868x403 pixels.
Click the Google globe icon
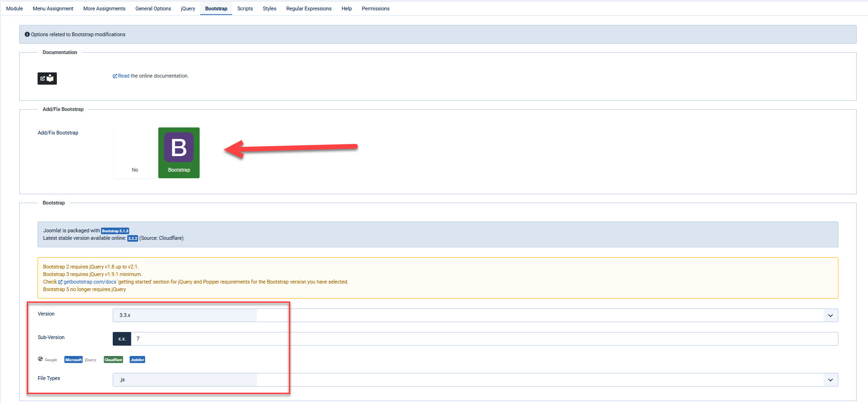[x=40, y=359]
